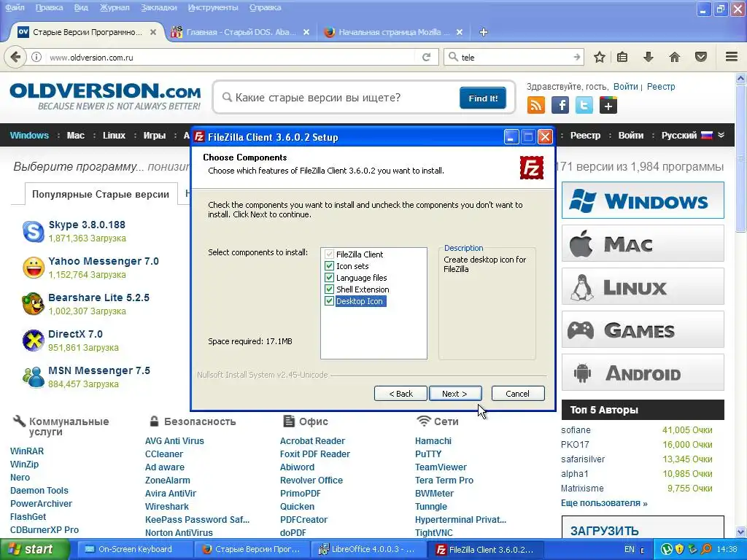Uncheck the Shell Extension component

[329, 289]
